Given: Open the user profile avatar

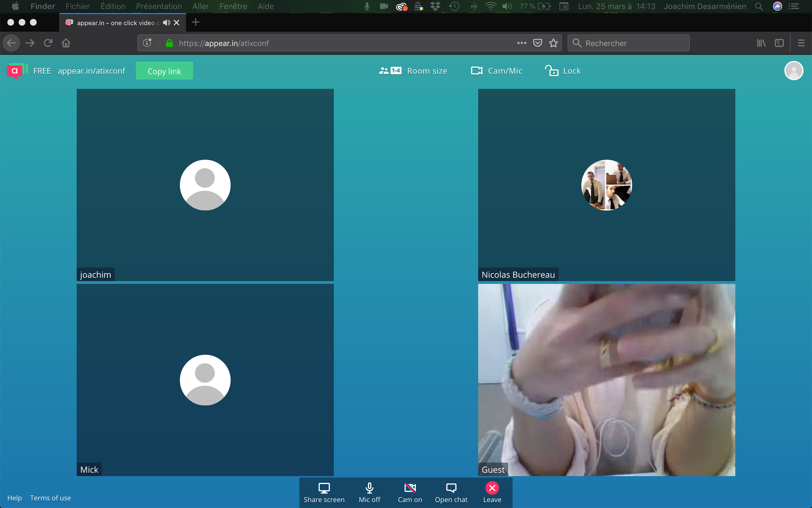Looking at the screenshot, I should coord(794,71).
